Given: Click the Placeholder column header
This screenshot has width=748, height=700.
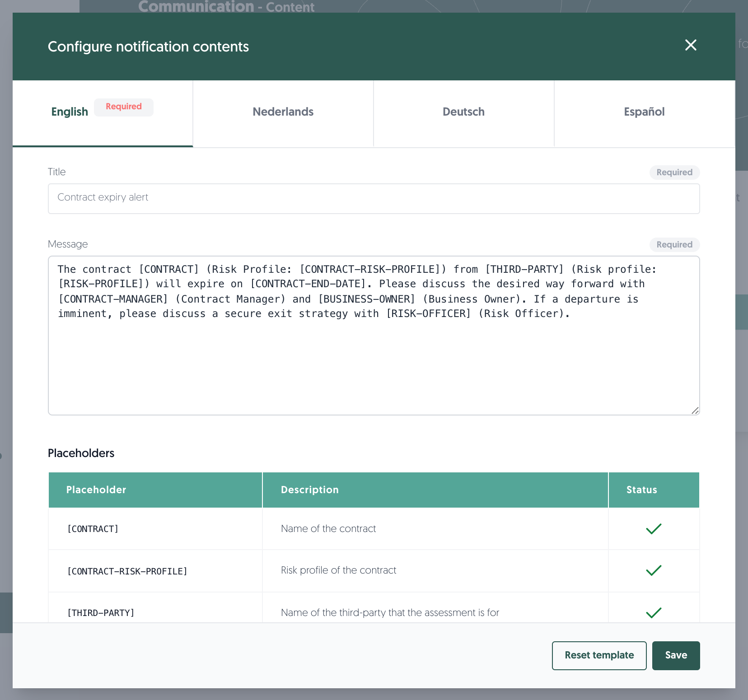Looking at the screenshot, I should point(155,490).
